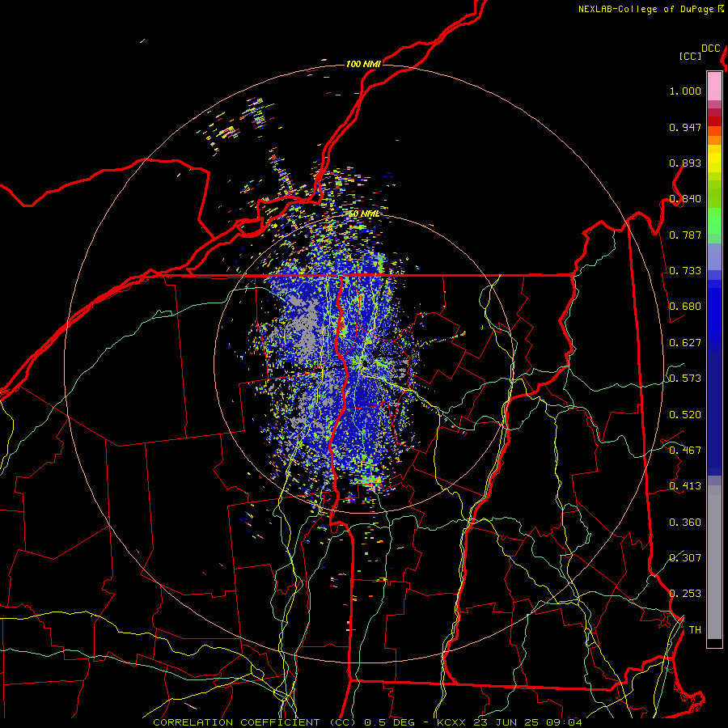Image resolution: width=728 pixels, height=728 pixels.
Task: Pick the red color bar segment above 0.947
Action: (714, 121)
